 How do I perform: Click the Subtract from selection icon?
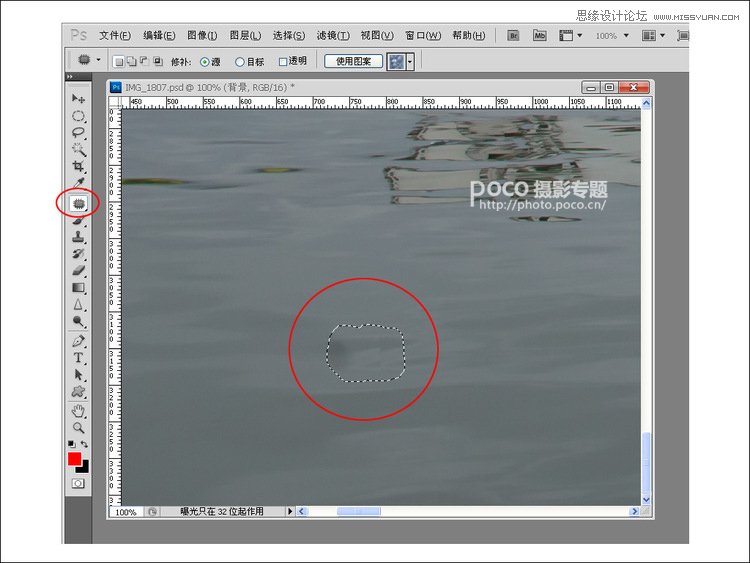[144, 61]
